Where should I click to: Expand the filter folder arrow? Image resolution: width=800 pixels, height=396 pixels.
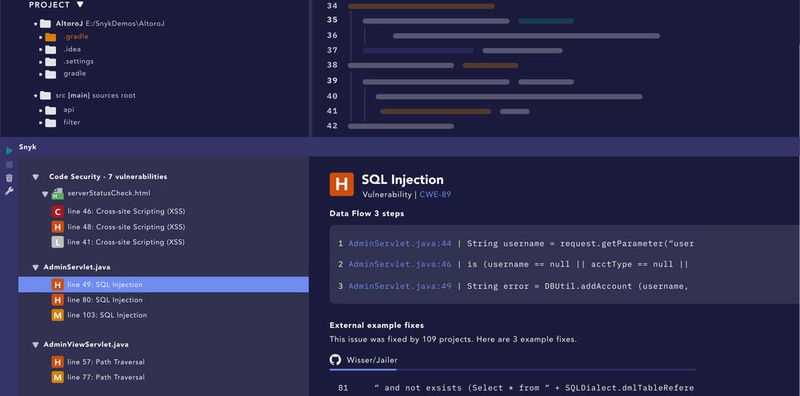[41, 123]
